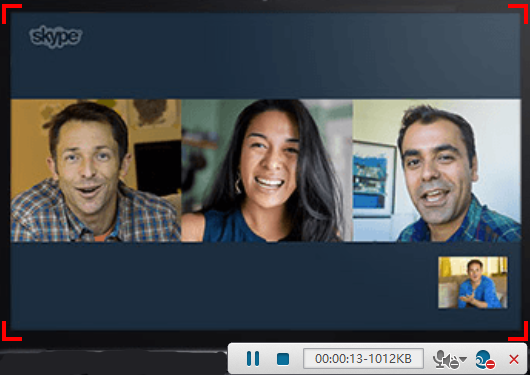Stop the recording with the square button
Viewport: 530px width, 375px height.
tap(283, 359)
